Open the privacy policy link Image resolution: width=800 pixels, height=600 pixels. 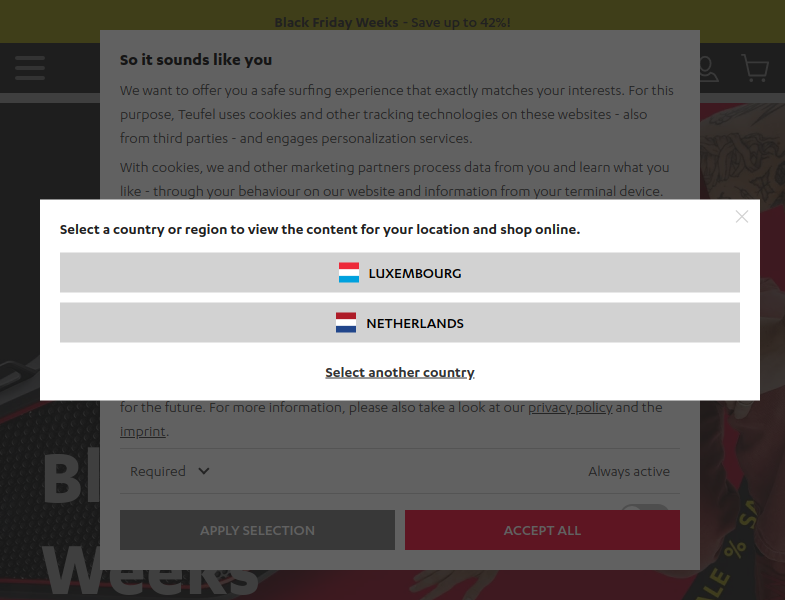[570, 408]
